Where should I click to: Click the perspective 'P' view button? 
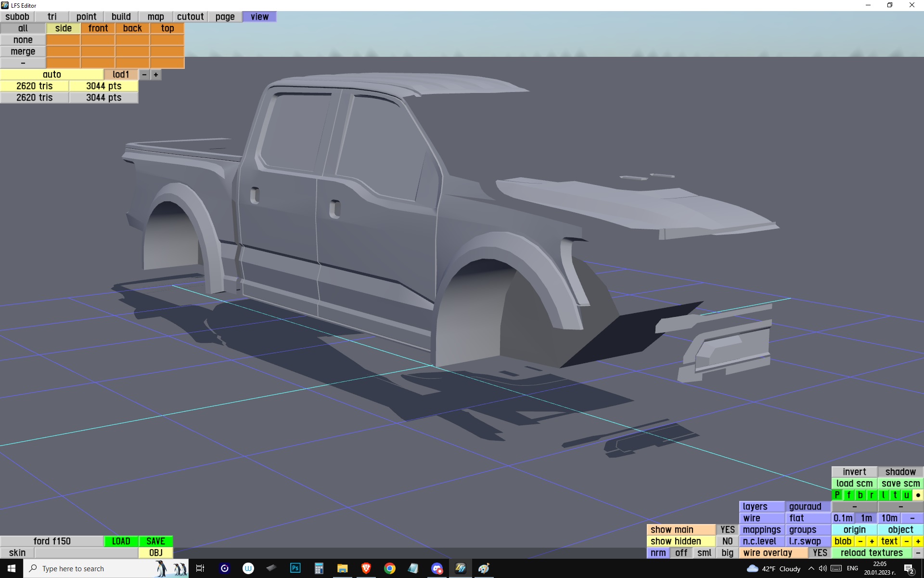tap(837, 495)
